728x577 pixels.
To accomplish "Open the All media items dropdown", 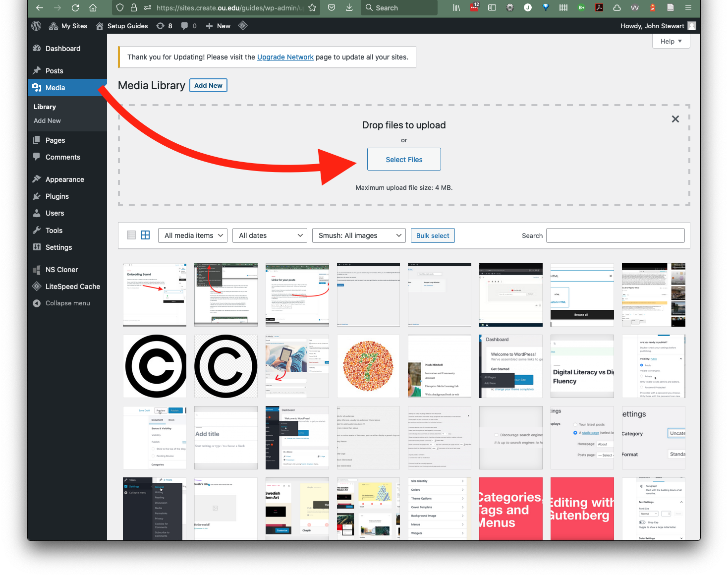I will (192, 235).
